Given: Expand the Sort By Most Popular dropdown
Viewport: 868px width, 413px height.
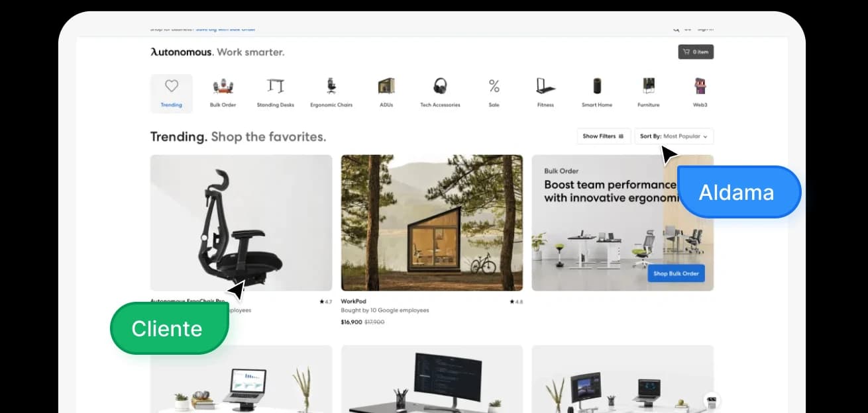Looking at the screenshot, I should click(x=674, y=136).
